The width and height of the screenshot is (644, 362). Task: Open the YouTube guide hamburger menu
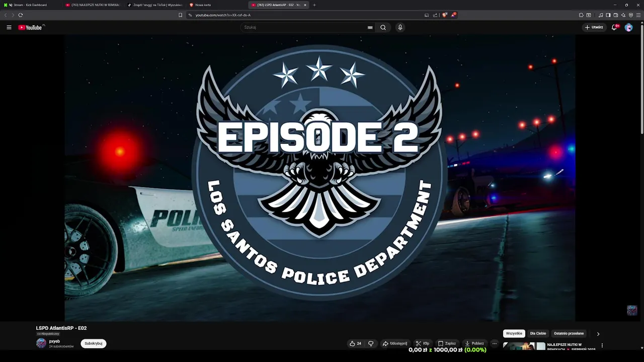point(9,27)
